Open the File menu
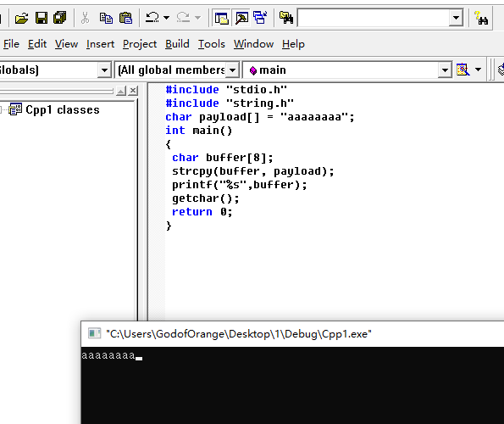504x424 pixels. point(11,44)
